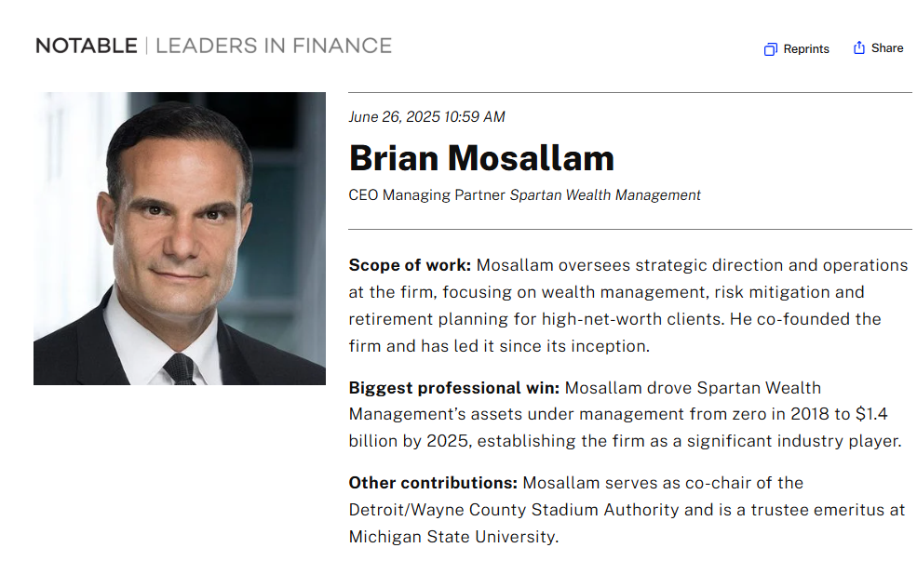This screenshot has width=917, height=588.
Task: Click the NOTABLE section heading
Action: (x=87, y=46)
